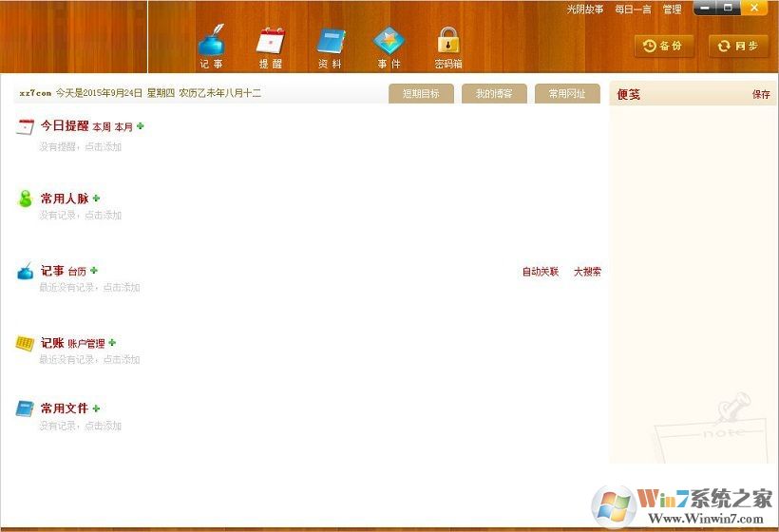Open the 常用文件 heading
This screenshot has height=532, width=779.
tap(65, 408)
